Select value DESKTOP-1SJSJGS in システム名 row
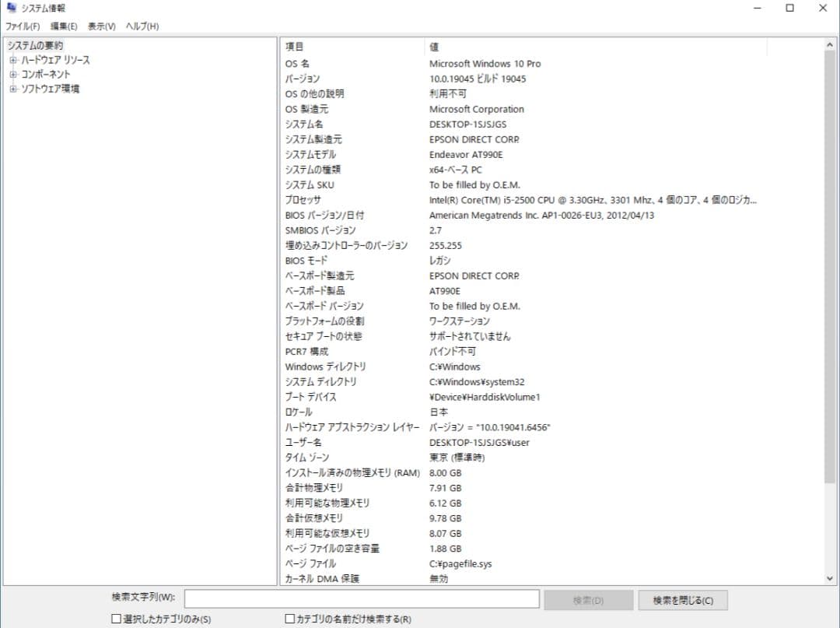Screen dimensions: 840x628 click(x=467, y=125)
